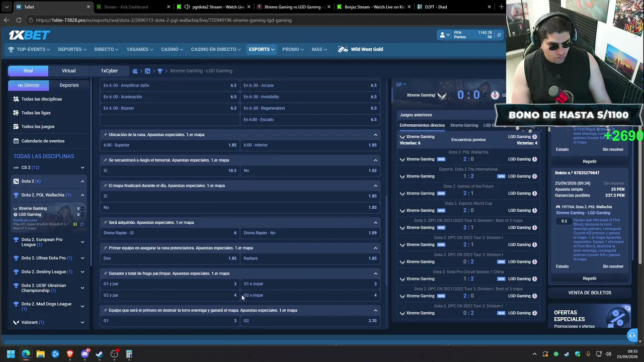Viewport: 644px width, 362px height.
Task: Open the PROMO menu
Action: [293, 49]
